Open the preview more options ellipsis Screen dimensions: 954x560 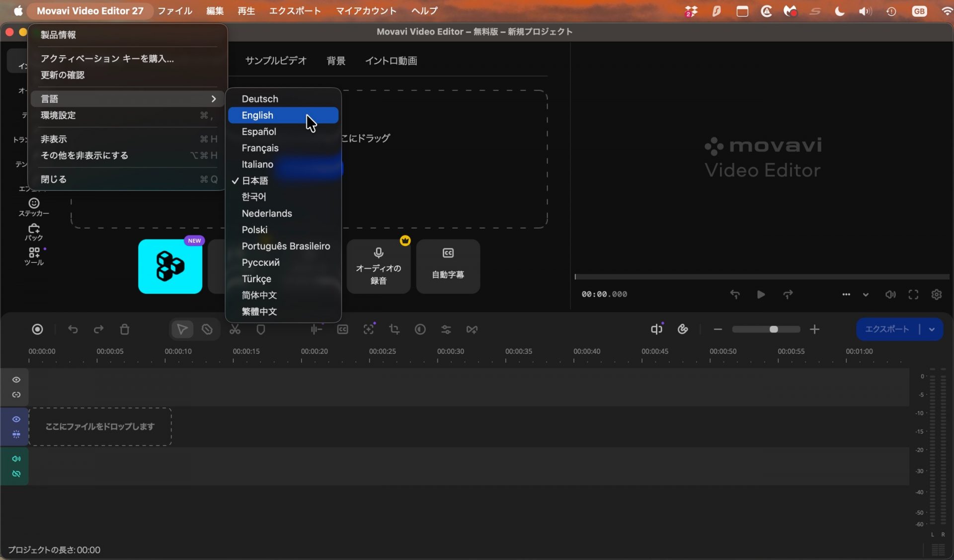point(846,294)
